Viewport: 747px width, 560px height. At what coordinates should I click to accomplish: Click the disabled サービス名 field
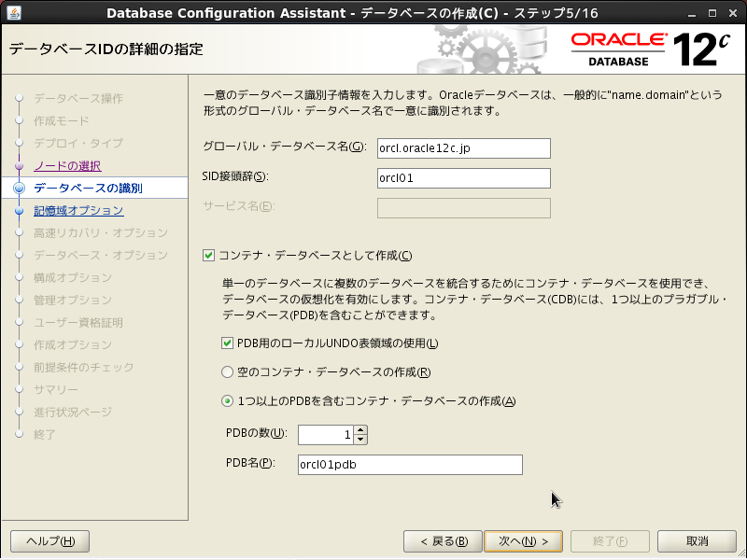463,208
